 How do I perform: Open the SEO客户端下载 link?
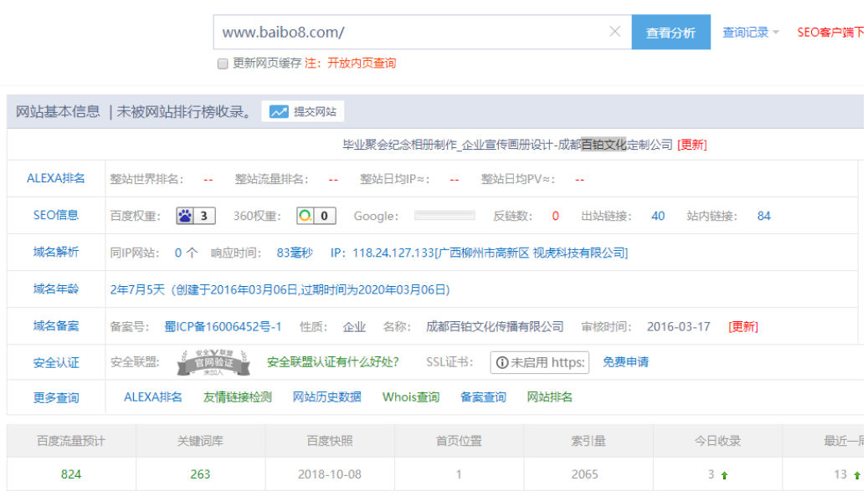pos(831,32)
